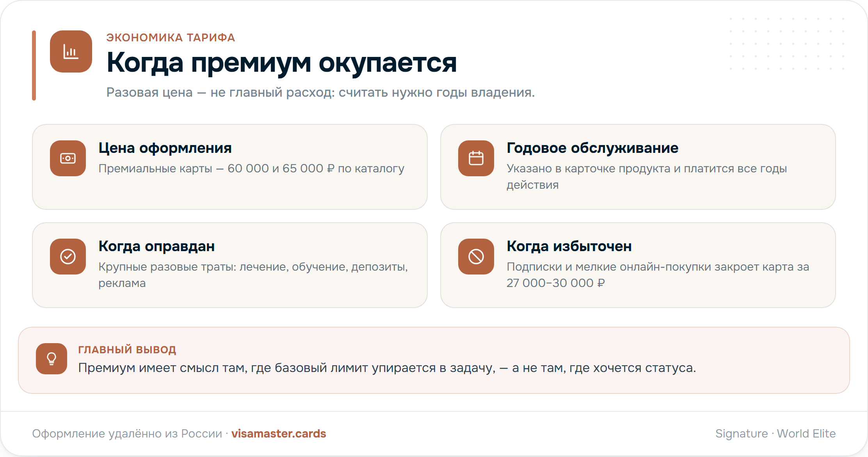Viewport: 868px width, 457px height.
Task: Click the text Крупные разовые траты
Action: [x=253, y=275]
